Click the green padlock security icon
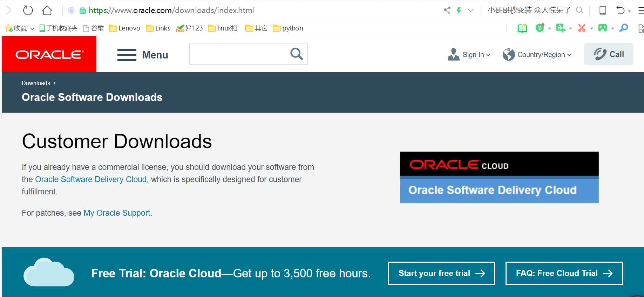The width and height of the screenshot is (644, 297). [82, 11]
